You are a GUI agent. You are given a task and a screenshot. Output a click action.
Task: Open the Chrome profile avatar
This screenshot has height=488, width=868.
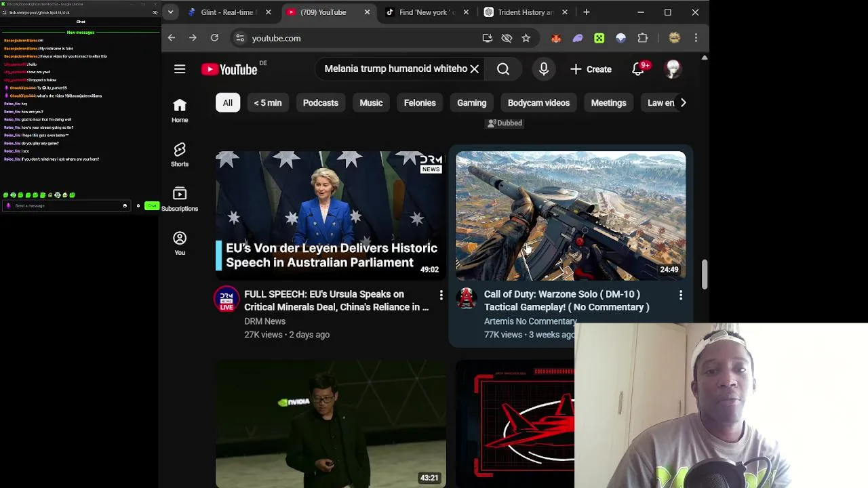click(674, 38)
